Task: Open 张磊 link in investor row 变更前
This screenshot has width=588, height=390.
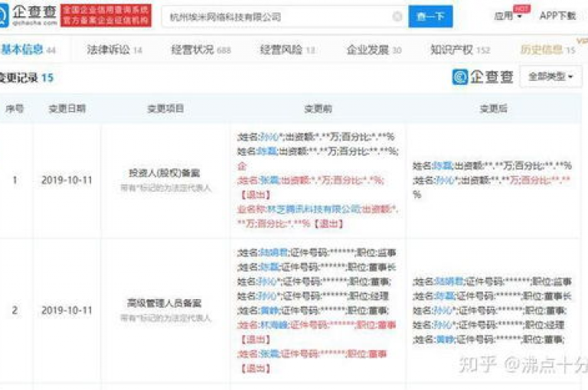Action: (x=269, y=180)
